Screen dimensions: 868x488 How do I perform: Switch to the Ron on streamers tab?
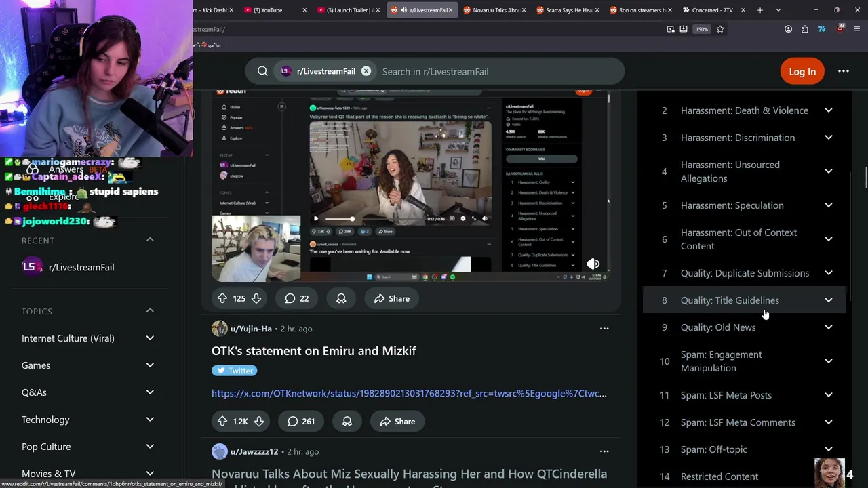pyautogui.click(x=642, y=10)
